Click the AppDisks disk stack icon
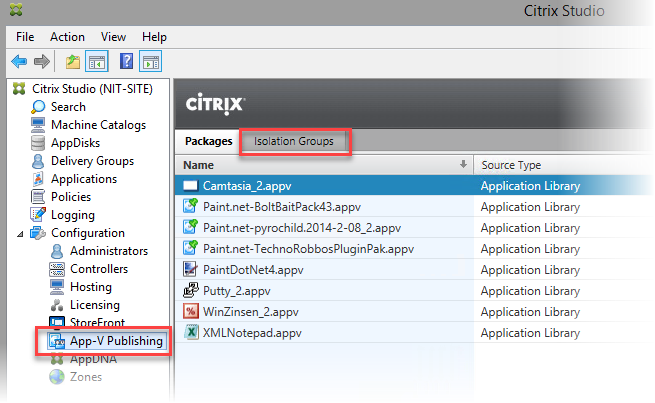This screenshot has height=403, width=655. (38, 143)
